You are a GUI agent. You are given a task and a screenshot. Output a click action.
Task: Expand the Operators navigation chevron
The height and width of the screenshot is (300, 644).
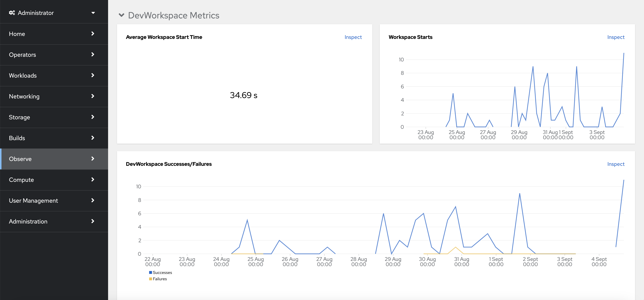click(x=93, y=54)
